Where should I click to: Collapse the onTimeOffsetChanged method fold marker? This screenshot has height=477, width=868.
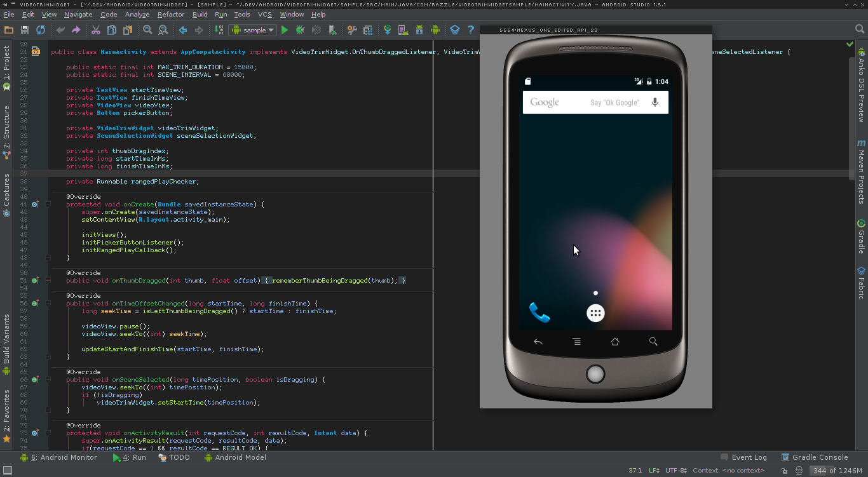[x=48, y=304]
